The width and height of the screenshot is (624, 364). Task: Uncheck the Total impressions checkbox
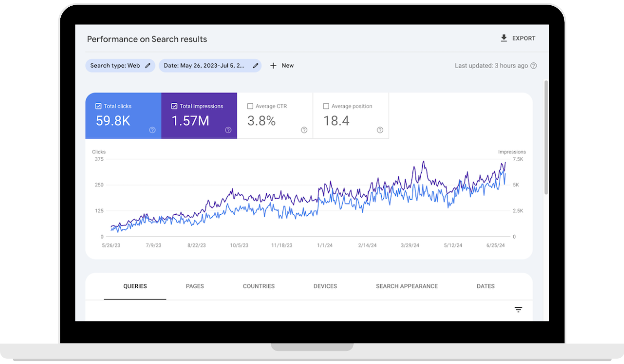pos(174,106)
